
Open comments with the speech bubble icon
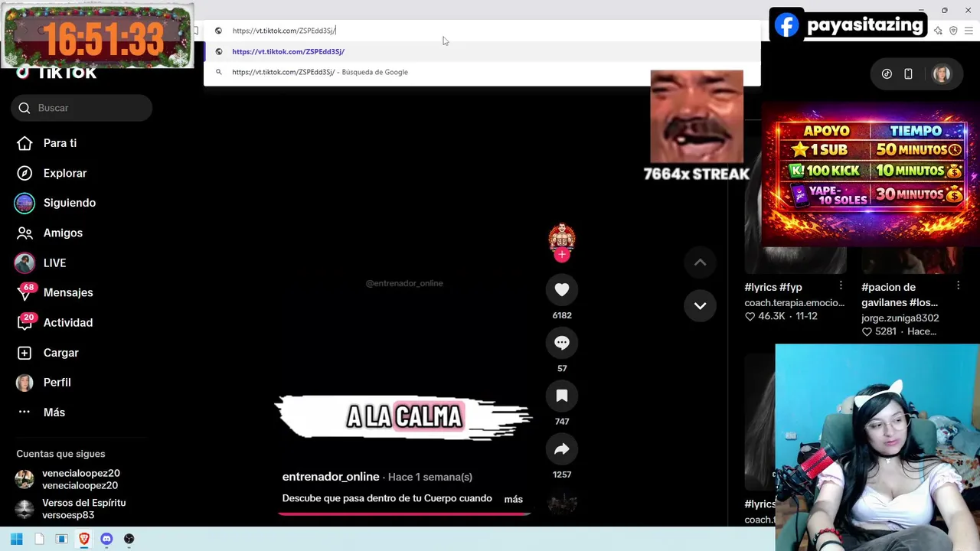[x=562, y=343]
